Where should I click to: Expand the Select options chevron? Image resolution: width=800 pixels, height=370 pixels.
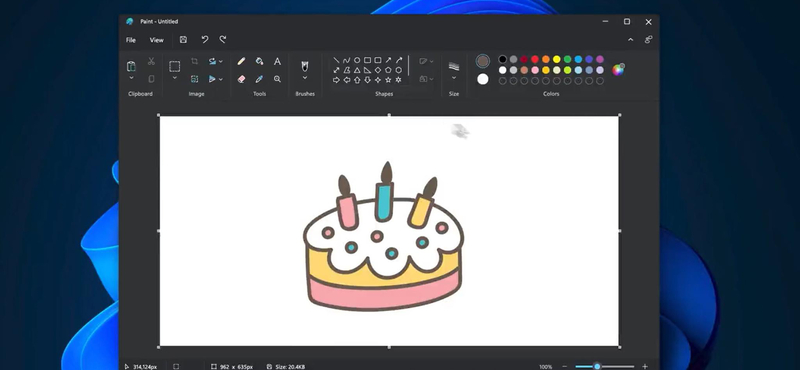174,78
